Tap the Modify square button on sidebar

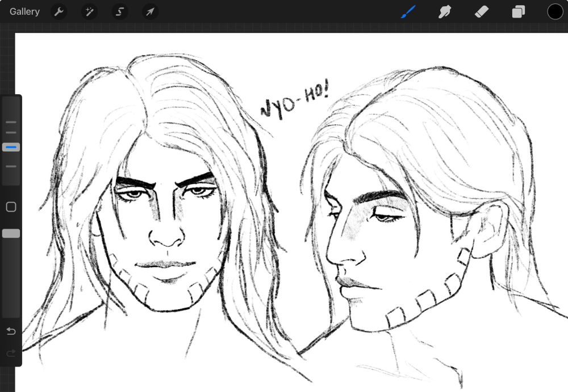click(x=11, y=206)
